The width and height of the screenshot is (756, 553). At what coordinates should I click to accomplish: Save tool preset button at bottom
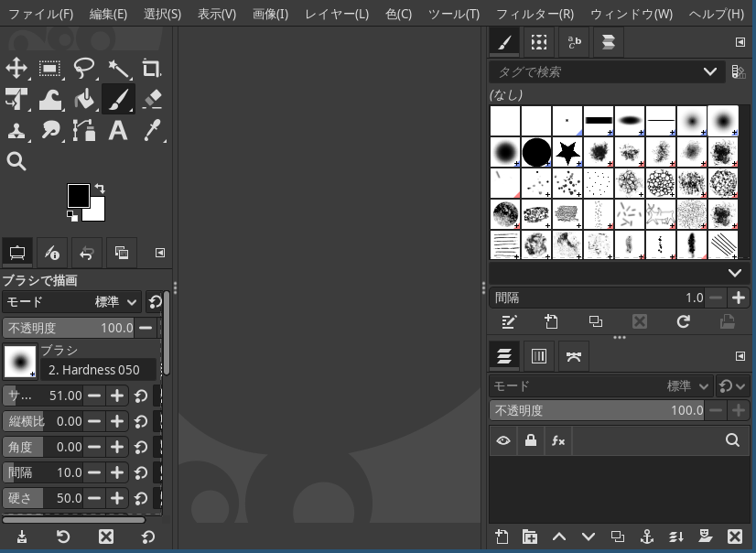click(22, 537)
